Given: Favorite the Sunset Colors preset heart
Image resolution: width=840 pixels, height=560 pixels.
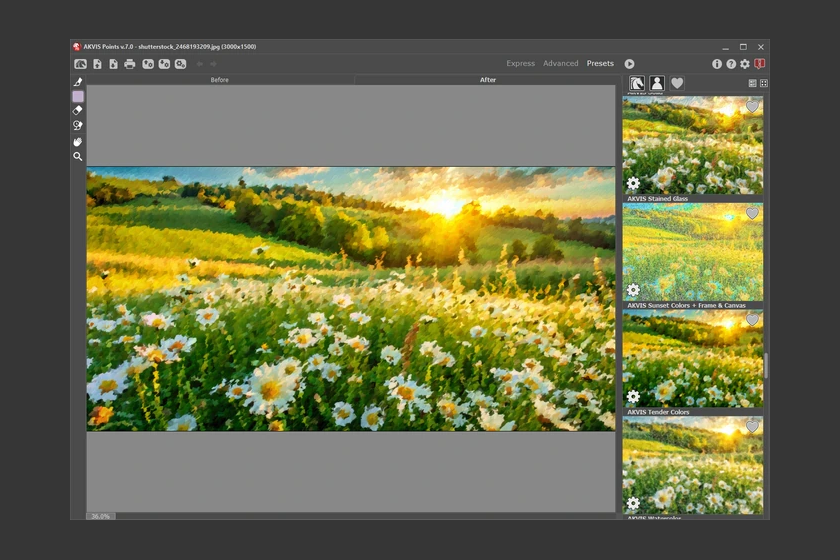Looking at the screenshot, I should (x=752, y=320).
